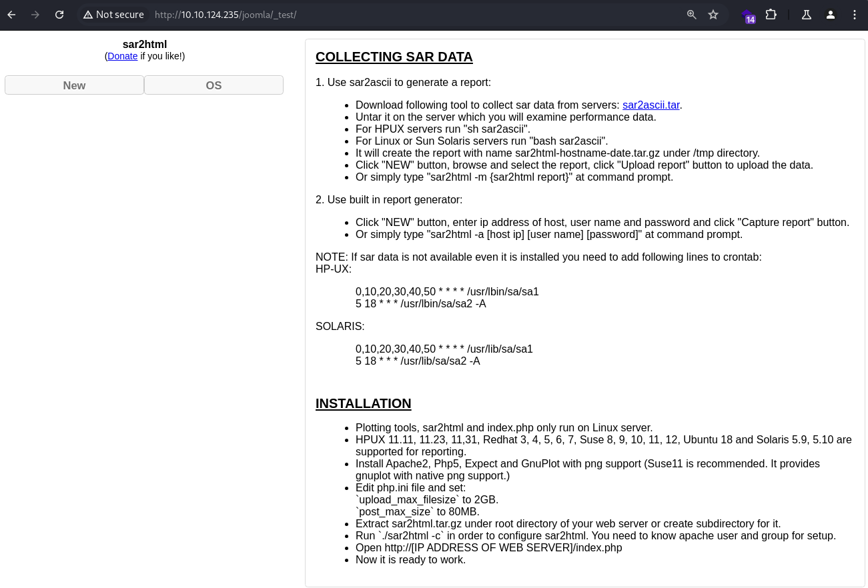Click the 'Plotting tools' installation bullet

504,427
